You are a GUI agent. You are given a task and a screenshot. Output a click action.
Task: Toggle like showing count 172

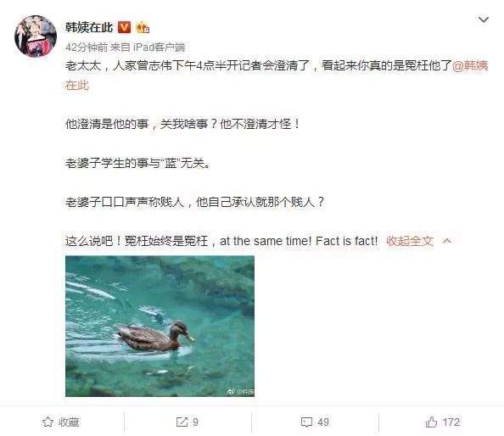coord(443,422)
